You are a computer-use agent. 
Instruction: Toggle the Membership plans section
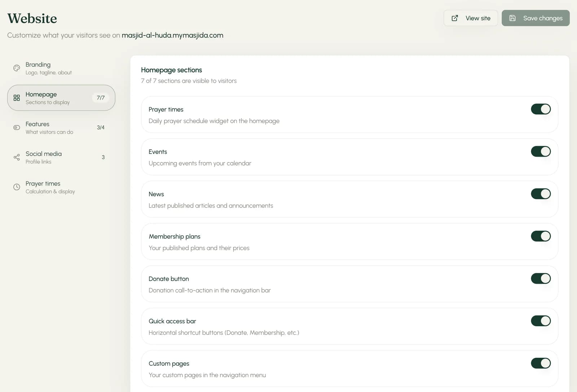(x=541, y=236)
